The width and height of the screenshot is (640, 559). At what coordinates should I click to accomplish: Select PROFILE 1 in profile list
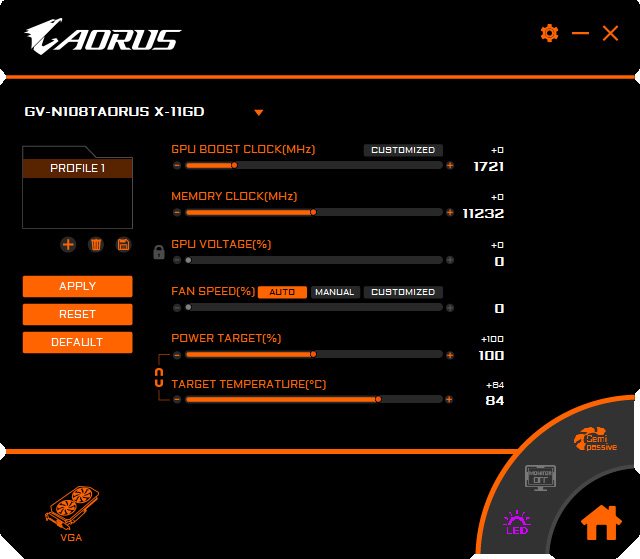78,168
